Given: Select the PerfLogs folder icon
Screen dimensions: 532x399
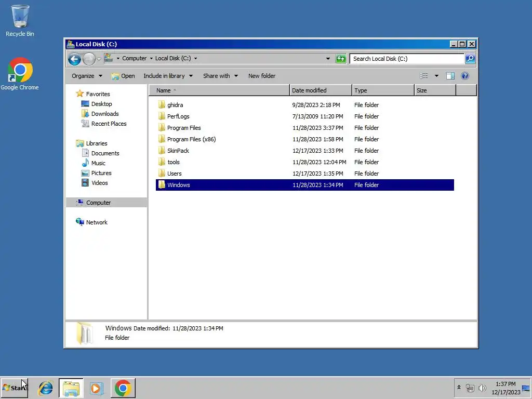Looking at the screenshot, I should 162,116.
